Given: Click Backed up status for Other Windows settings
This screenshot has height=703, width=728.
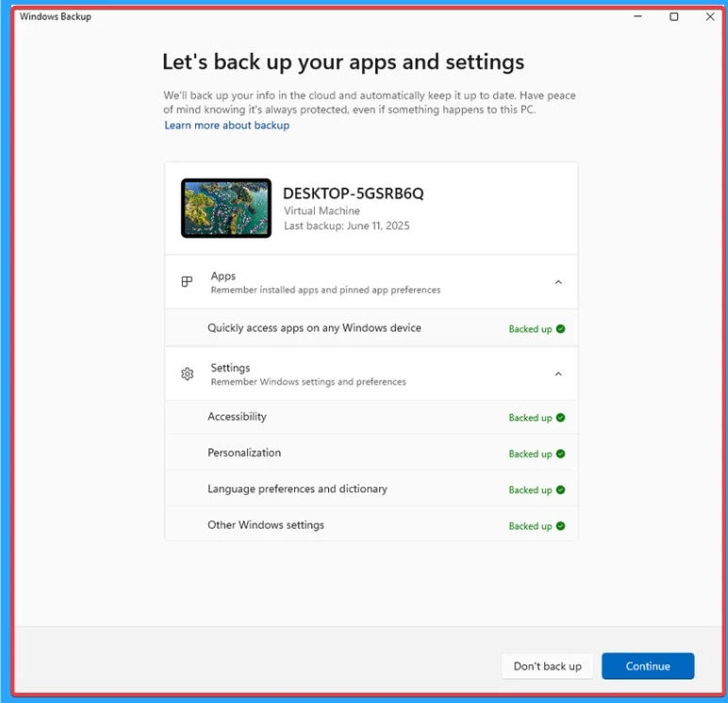Looking at the screenshot, I should click(530, 526).
